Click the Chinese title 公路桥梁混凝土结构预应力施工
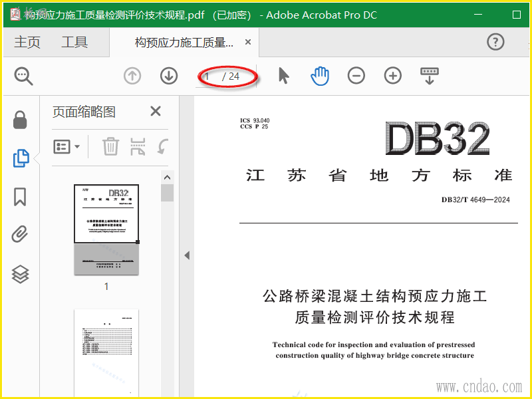Image resolution: width=532 pixels, height=399 pixels. (x=374, y=296)
